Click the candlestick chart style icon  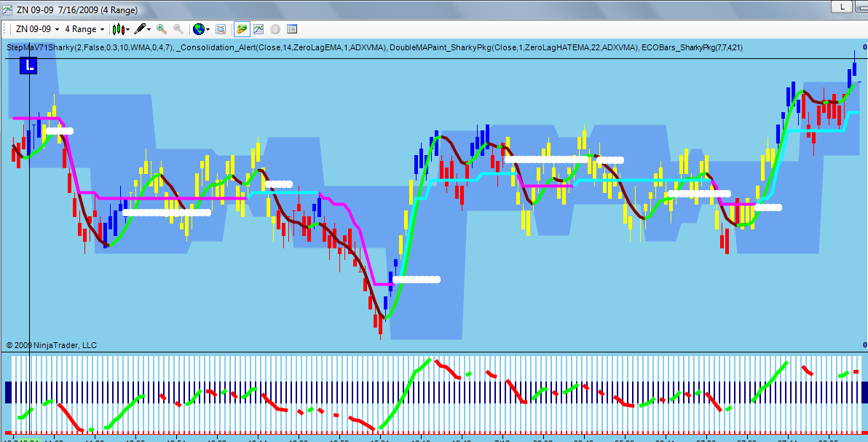pos(118,29)
